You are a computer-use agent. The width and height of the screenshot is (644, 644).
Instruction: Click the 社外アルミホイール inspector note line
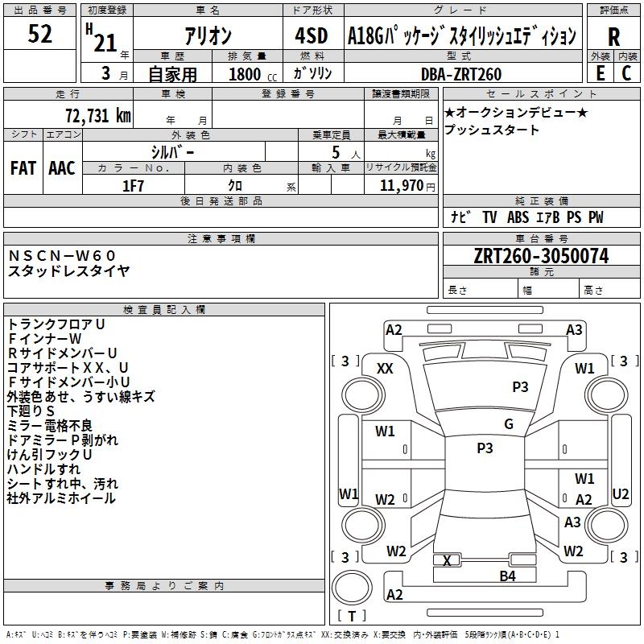[x=61, y=498]
